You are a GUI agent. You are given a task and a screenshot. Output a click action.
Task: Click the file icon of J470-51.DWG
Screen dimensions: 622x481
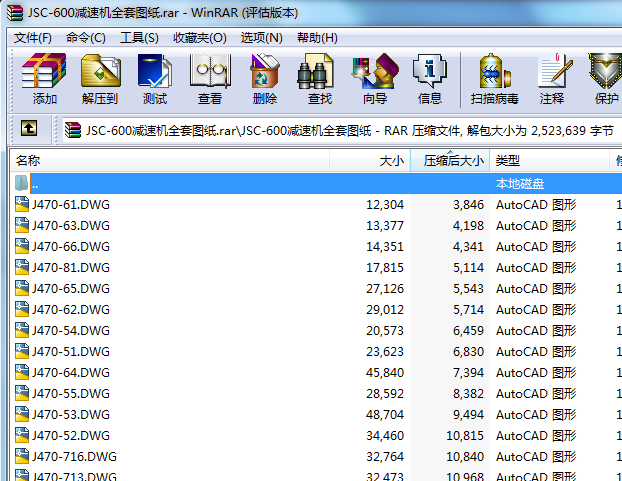point(21,351)
